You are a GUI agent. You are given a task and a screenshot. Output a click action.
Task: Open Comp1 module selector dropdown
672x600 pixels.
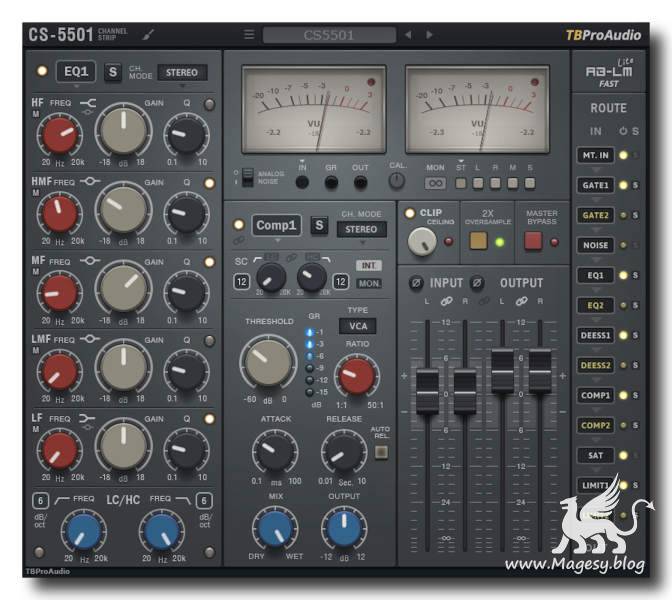[x=276, y=225]
